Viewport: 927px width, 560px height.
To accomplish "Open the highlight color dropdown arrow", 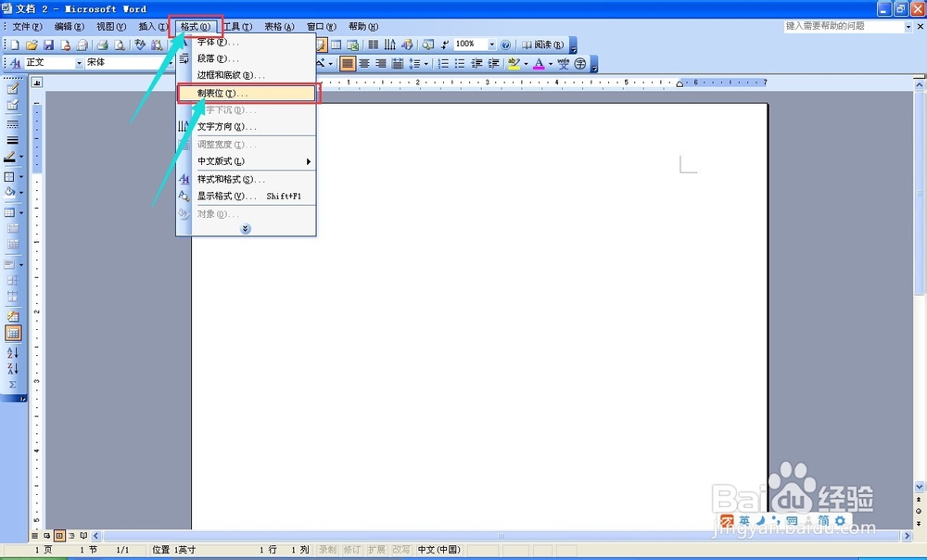I will (x=526, y=64).
